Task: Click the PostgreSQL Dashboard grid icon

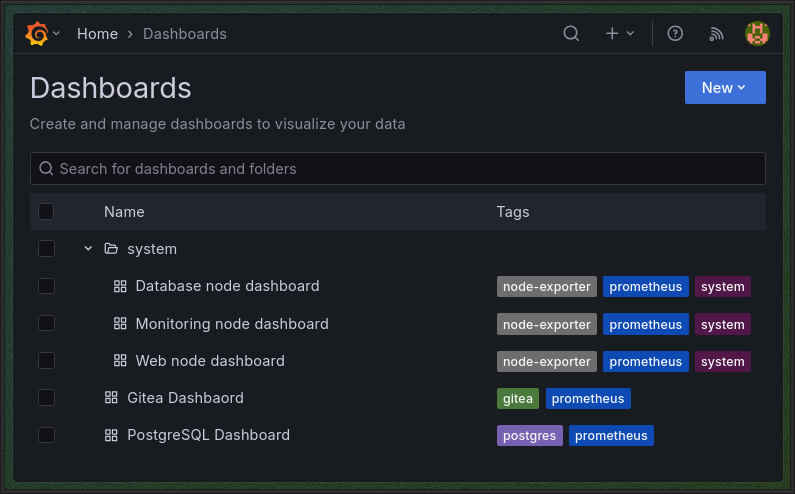Action: [111, 435]
